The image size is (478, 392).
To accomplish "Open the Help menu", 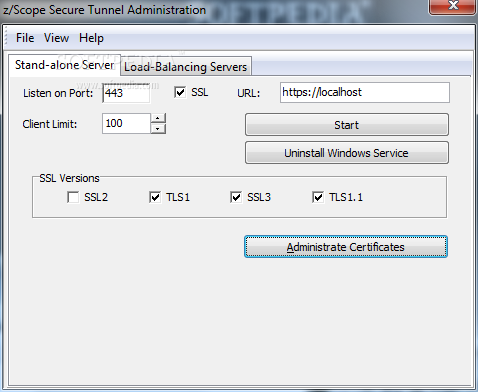I will pos(91,38).
